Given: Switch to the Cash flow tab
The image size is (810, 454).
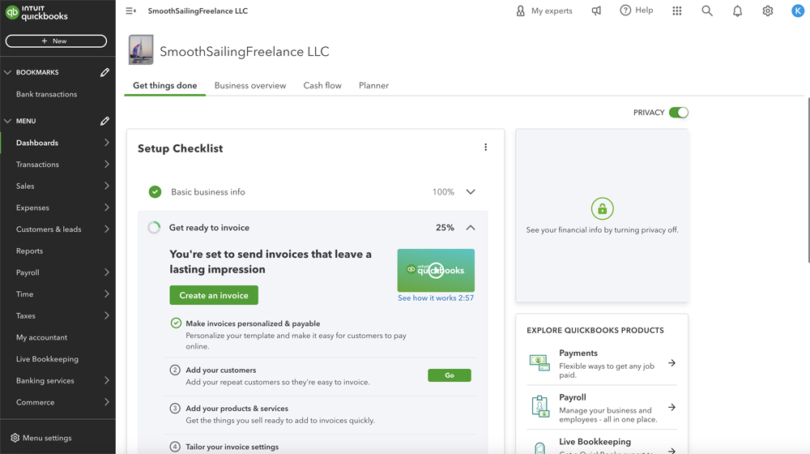Looking at the screenshot, I should [x=322, y=86].
